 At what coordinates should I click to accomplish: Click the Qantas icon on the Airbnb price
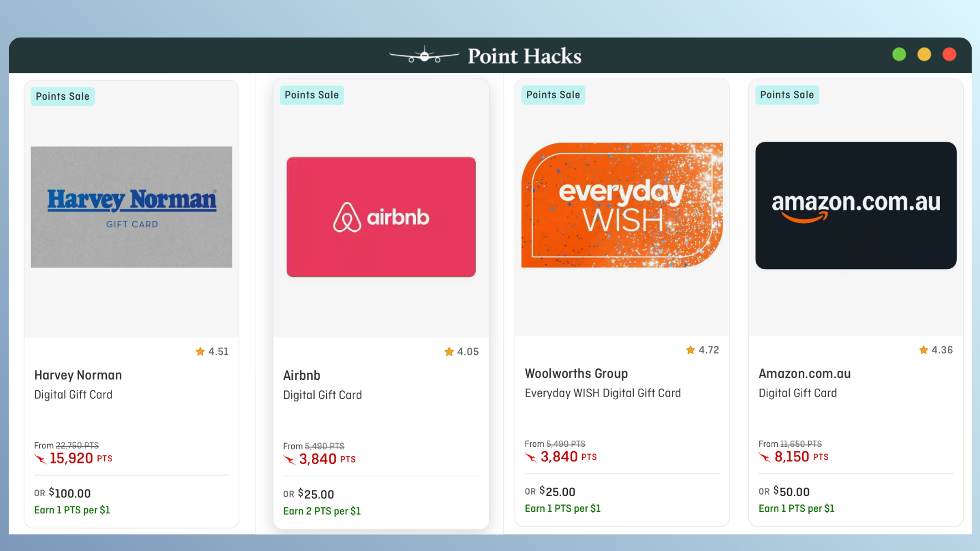[290, 459]
